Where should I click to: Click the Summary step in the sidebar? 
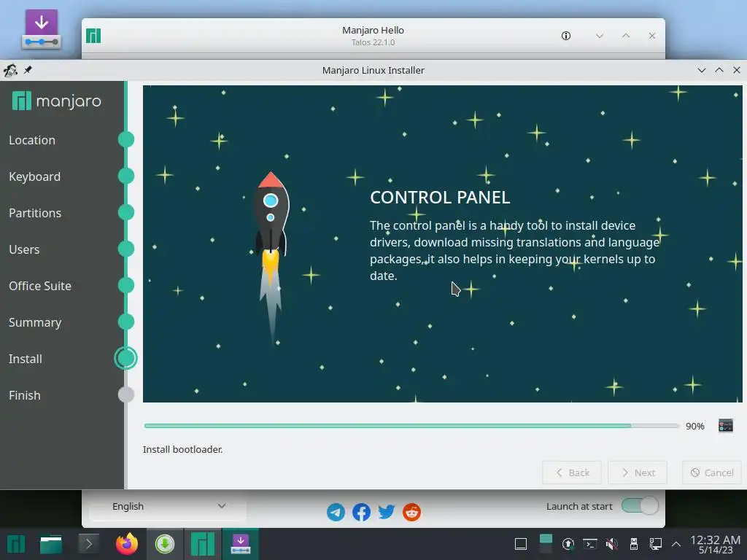35,322
